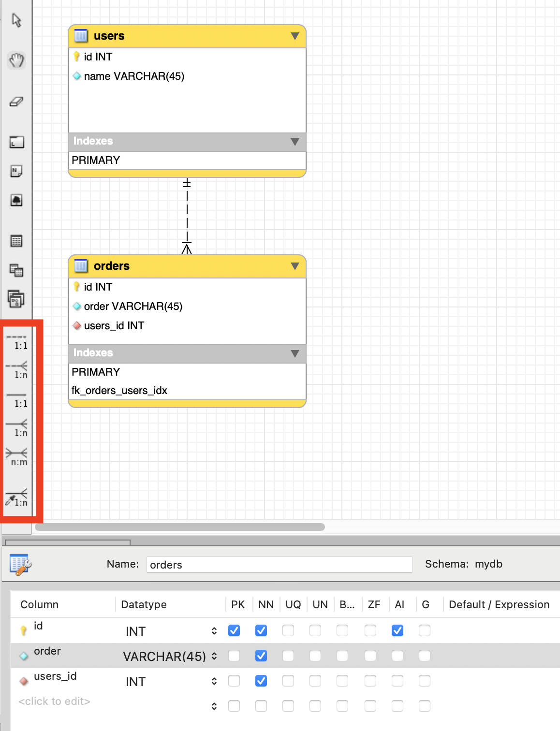The width and height of the screenshot is (560, 731).
Task: Select the place new table tool
Action: pyautogui.click(x=16, y=241)
